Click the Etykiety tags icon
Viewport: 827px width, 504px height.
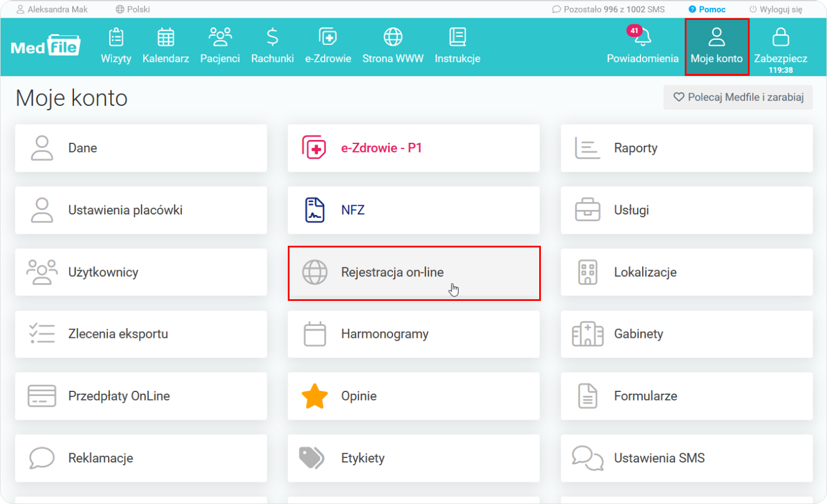point(312,458)
